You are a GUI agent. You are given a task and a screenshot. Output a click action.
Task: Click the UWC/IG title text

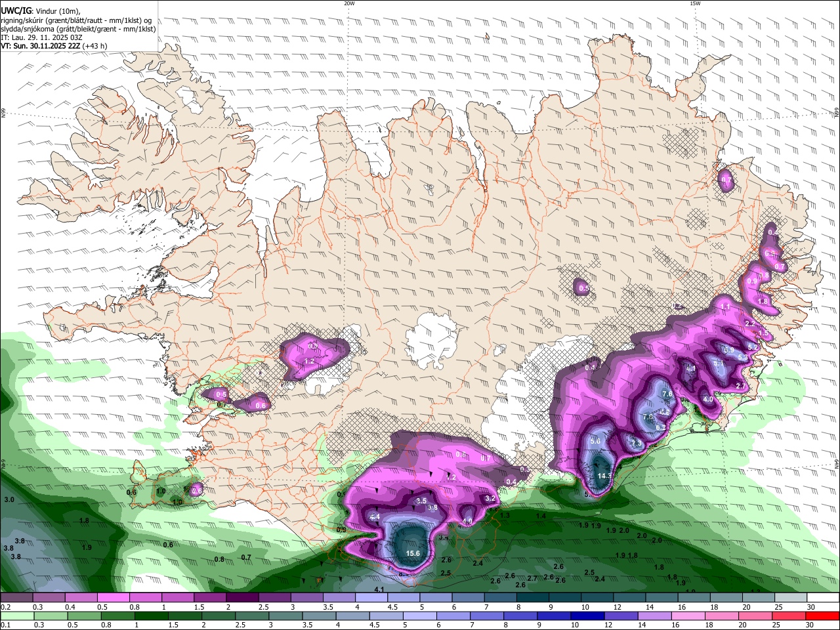tap(16, 10)
